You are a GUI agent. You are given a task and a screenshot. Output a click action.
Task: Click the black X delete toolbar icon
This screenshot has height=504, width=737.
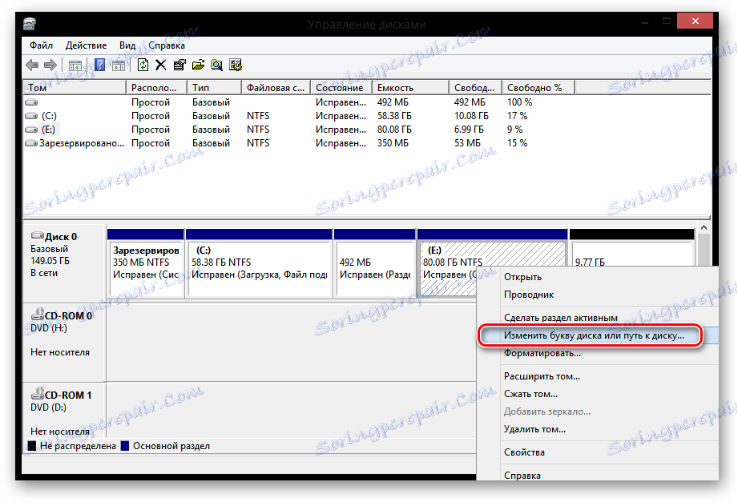161,65
